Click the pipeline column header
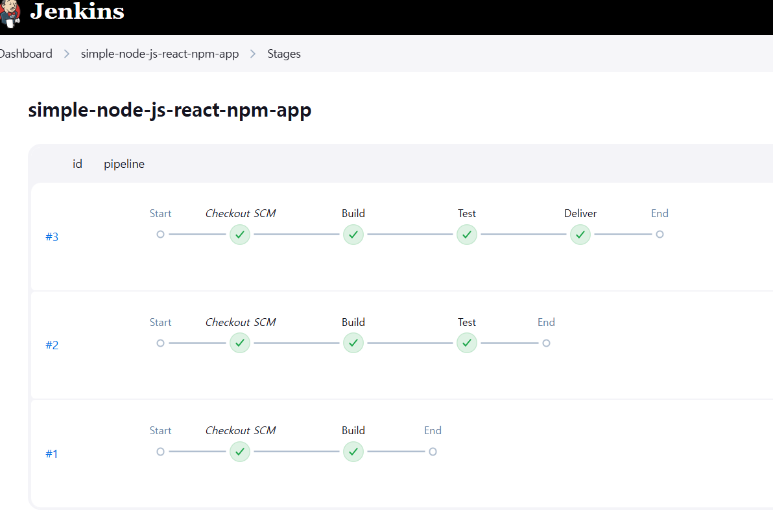 (125, 164)
